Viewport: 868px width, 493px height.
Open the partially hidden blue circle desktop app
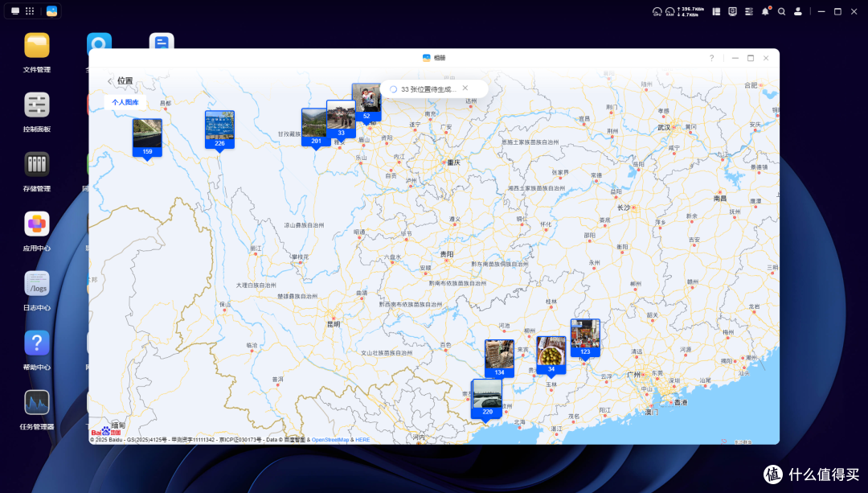tap(99, 42)
